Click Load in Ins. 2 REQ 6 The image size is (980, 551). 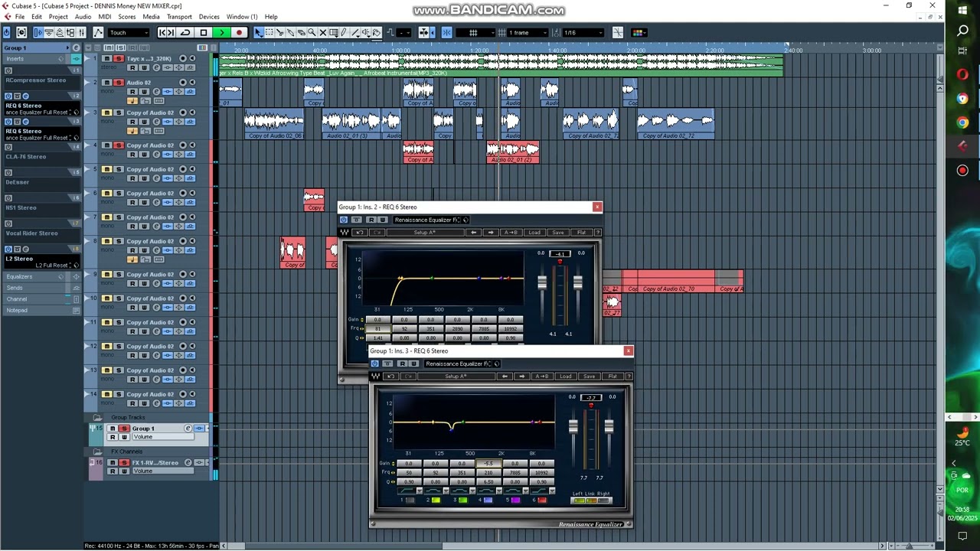(534, 232)
